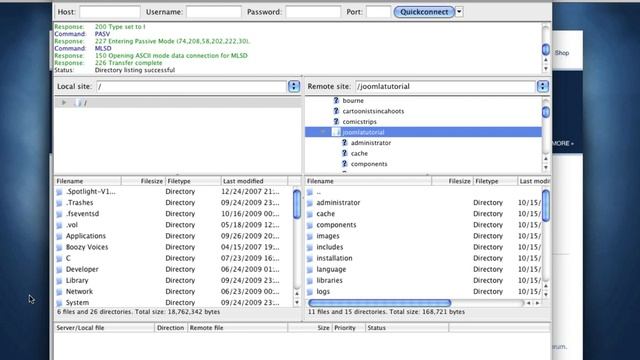Select cache in remote tree

(359, 153)
